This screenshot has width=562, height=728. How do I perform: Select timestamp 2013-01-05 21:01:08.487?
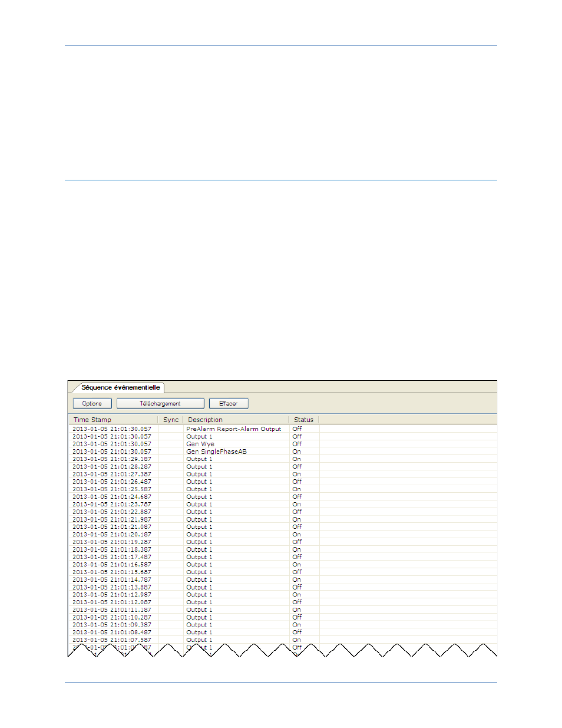(x=112, y=633)
